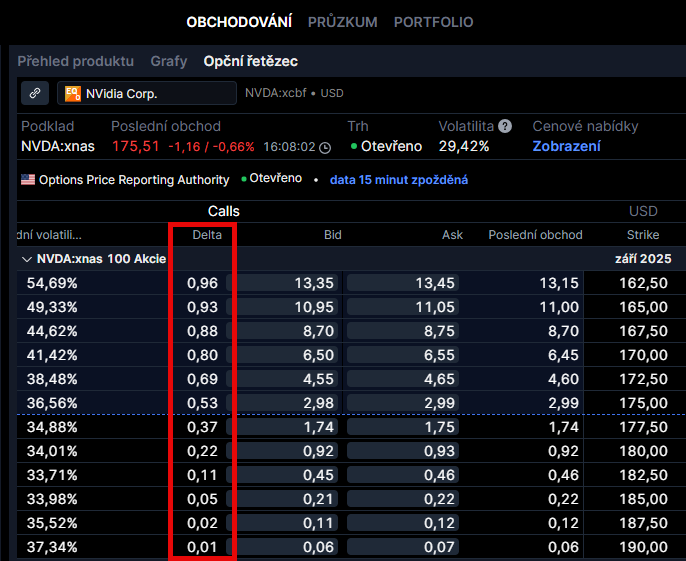The width and height of the screenshot is (686, 561).
Task: Click call ask 0,46 for strike 182,50
Action: click(x=402, y=475)
